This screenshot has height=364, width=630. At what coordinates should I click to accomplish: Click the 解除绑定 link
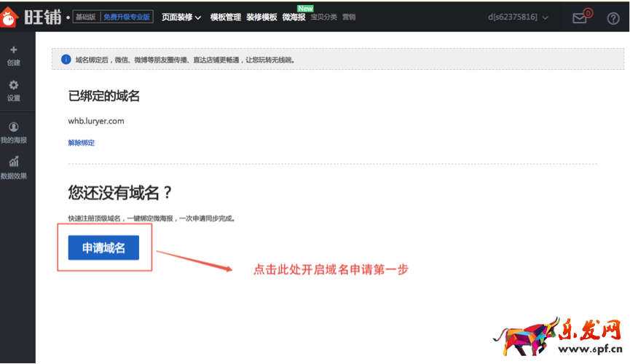tap(82, 143)
